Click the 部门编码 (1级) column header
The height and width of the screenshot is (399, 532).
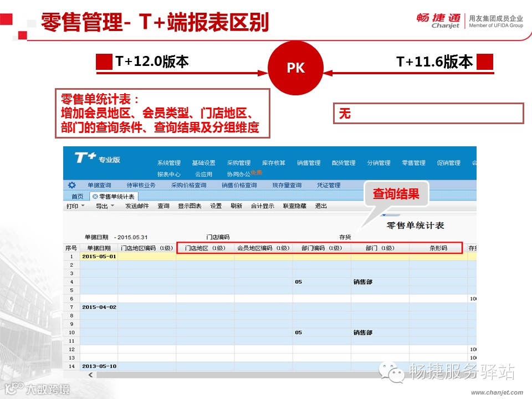[321, 248]
